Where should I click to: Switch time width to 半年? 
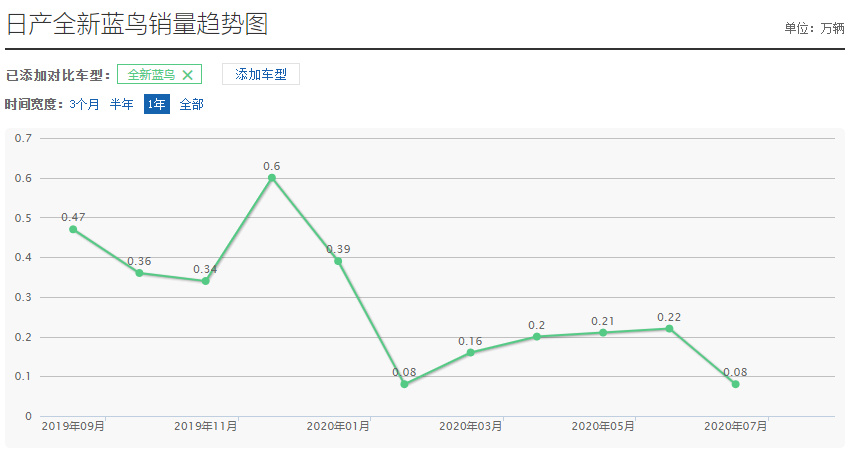(x=121, y=104)
